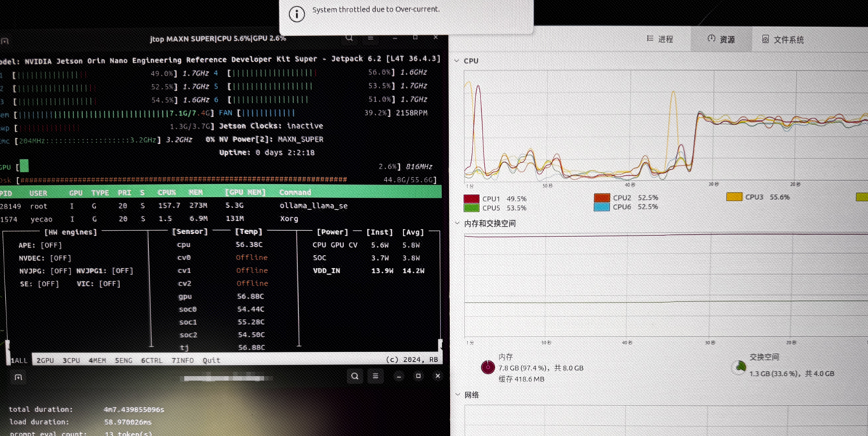Viewport: 868px width, 436px height.
Task: Click the total duration line in lower terminal
Action: (x=87, y=409)
